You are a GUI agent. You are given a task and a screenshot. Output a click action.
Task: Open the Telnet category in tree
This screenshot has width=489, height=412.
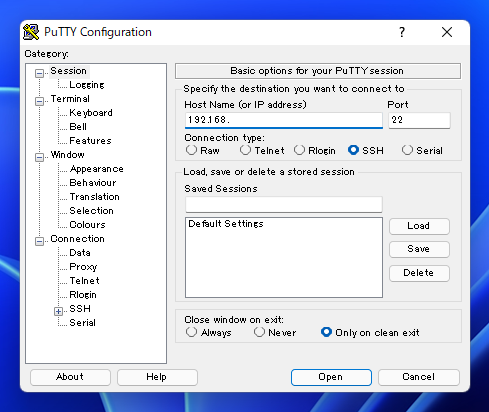[84, 281]
